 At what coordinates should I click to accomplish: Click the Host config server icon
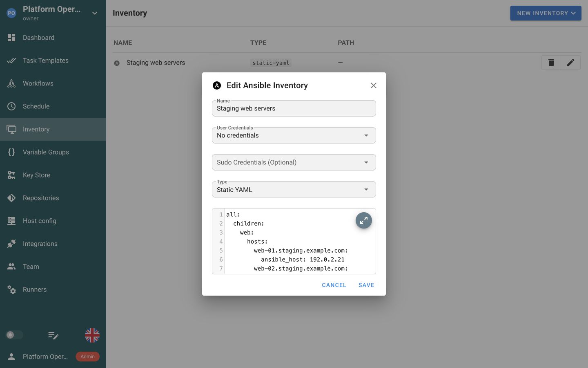(11, 221)
